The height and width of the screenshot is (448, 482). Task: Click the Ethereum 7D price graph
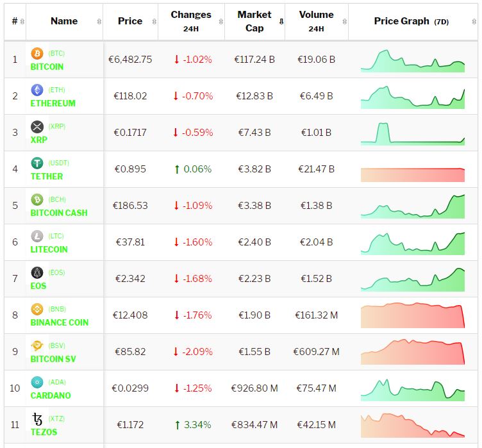(x=413, y=97)
